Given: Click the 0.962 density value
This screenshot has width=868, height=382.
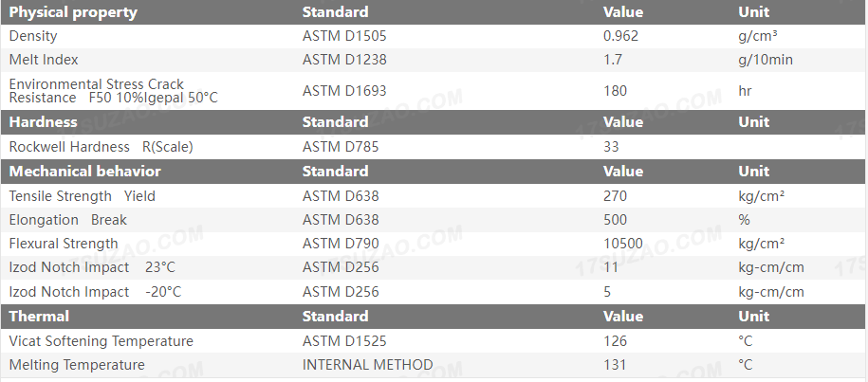Looking at the screenshot, I should (620, 36).
